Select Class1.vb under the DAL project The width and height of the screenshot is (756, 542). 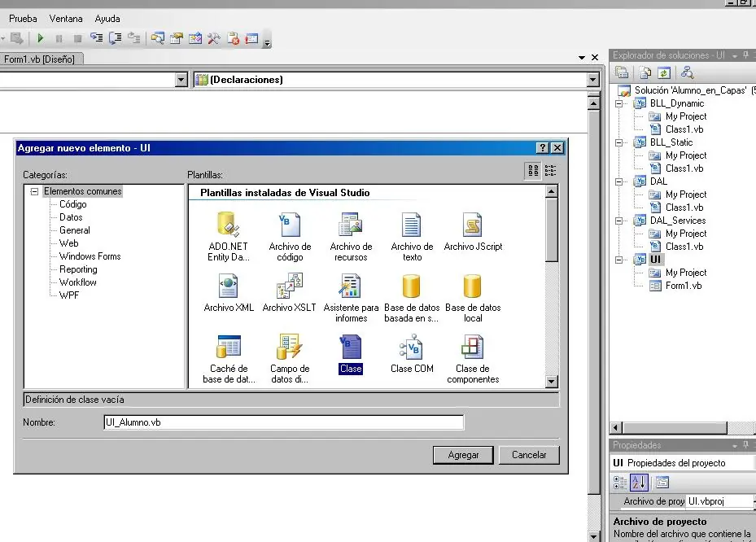tap(684, 208)
